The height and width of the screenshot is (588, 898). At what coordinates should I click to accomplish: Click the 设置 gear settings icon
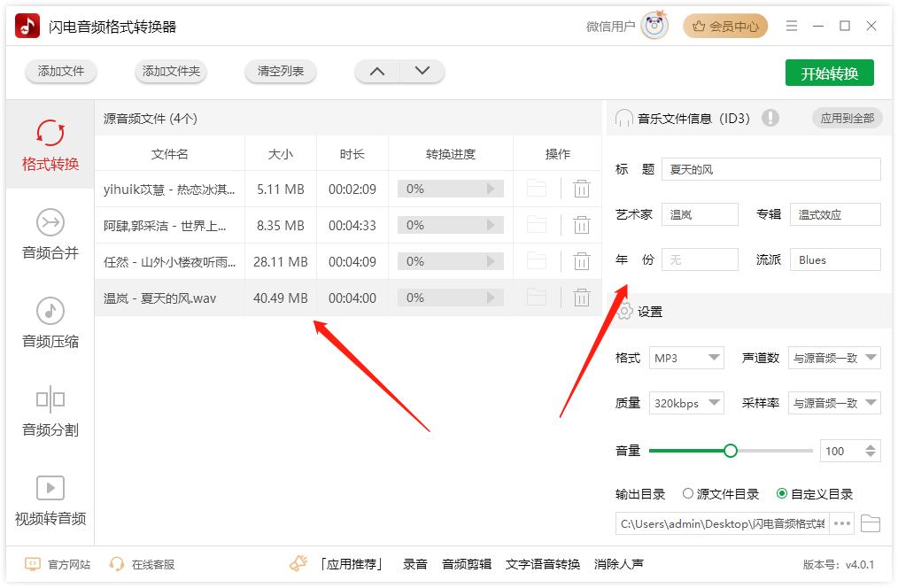click(625, 311)
